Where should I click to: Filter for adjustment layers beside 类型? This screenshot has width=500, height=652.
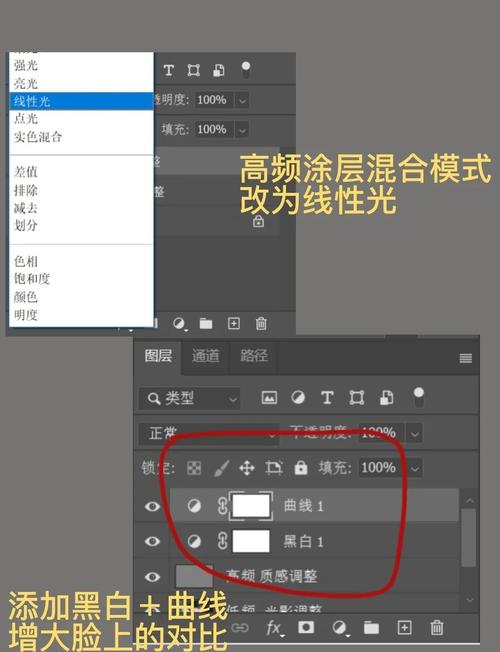tap(298, 398)
